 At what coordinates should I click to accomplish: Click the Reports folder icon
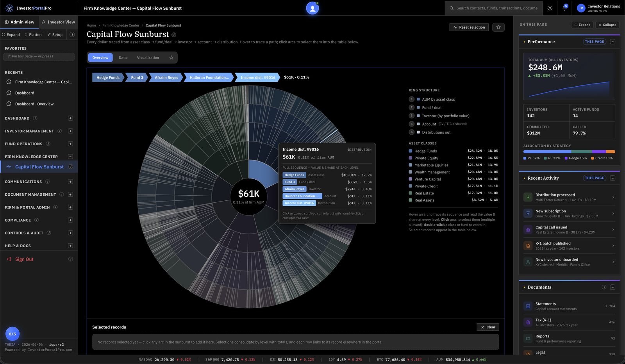(x=528, y=339)
